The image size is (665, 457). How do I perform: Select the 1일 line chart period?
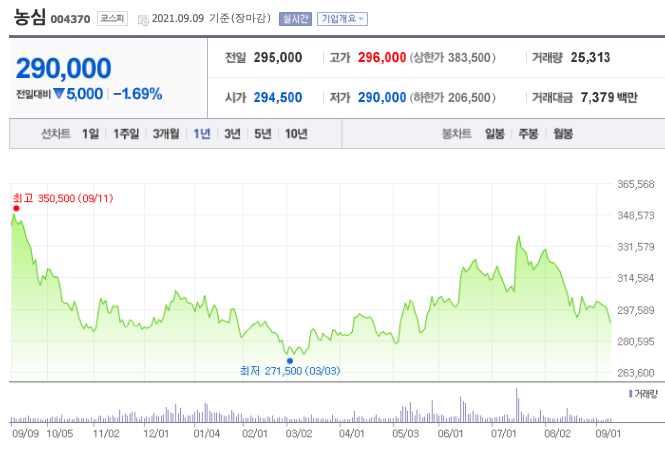pos(90,134)
